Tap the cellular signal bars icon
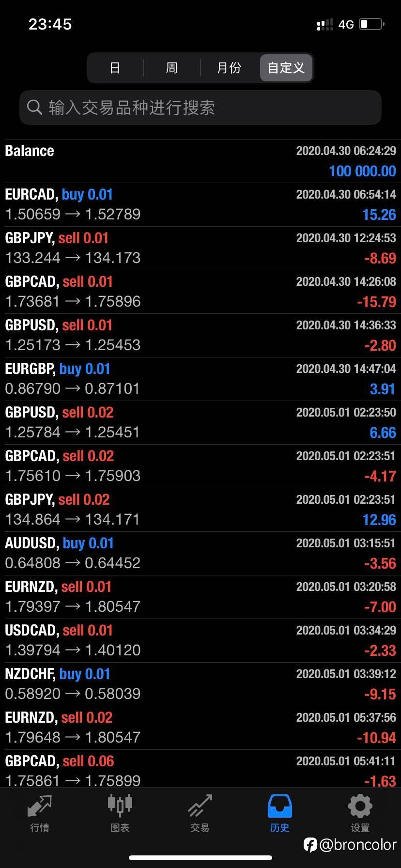Screen dimensions: 401x868 pyautogui.click(x=325, y=24)
